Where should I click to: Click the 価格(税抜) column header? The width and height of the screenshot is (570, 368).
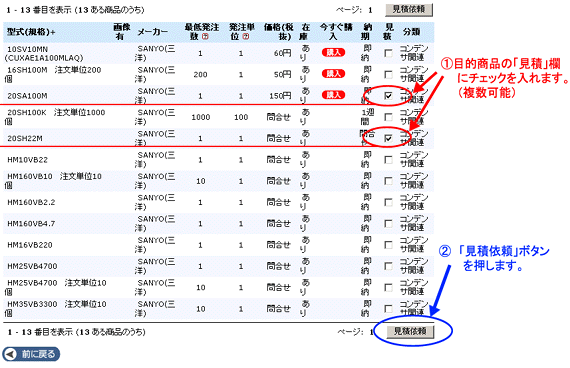[x=278, y=32]
